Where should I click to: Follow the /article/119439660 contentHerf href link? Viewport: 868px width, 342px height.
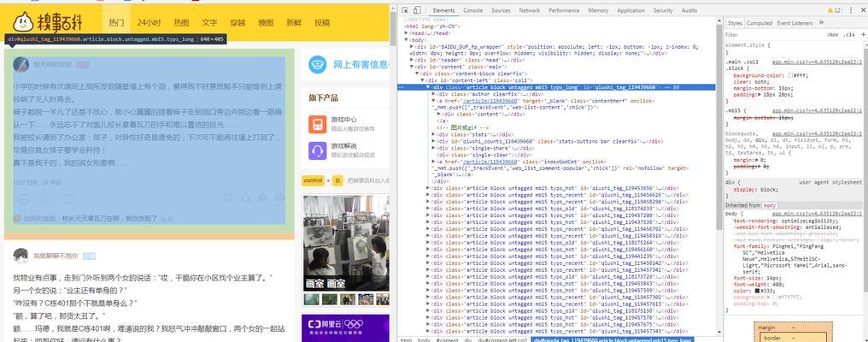(x=490, y=101)
